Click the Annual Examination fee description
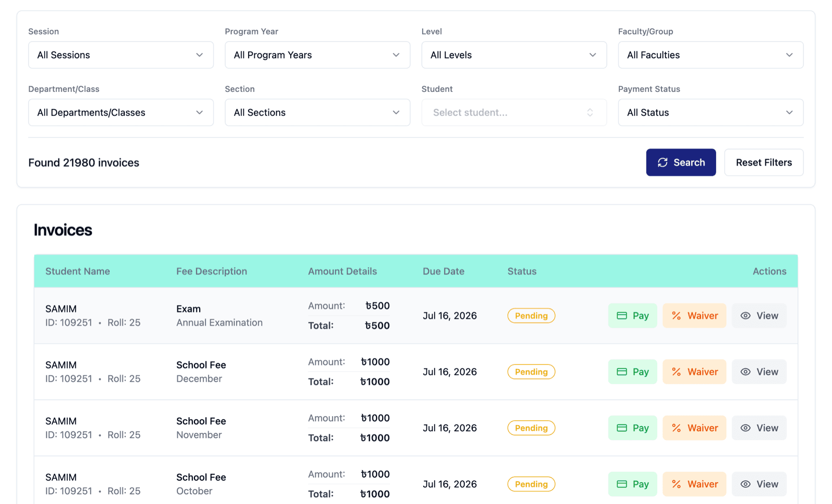The image size is (832, 504). coord(219,323)
